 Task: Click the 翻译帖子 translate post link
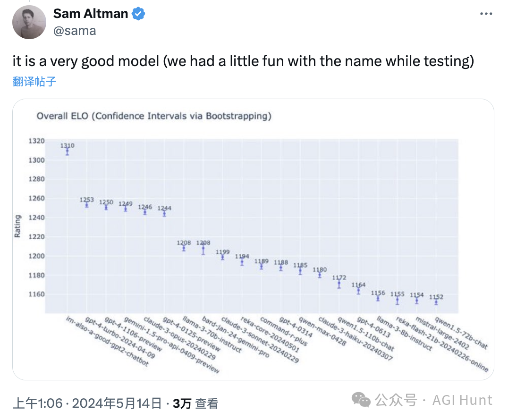34,82
